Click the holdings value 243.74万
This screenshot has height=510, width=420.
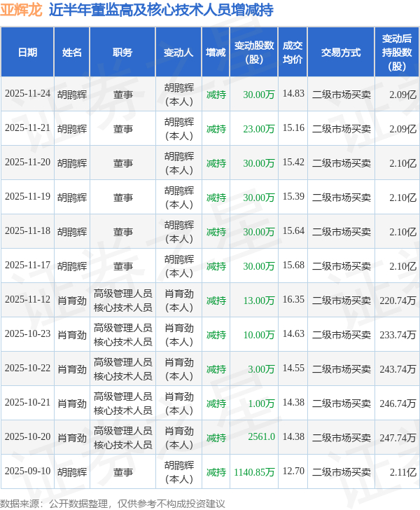click(398, 369)
